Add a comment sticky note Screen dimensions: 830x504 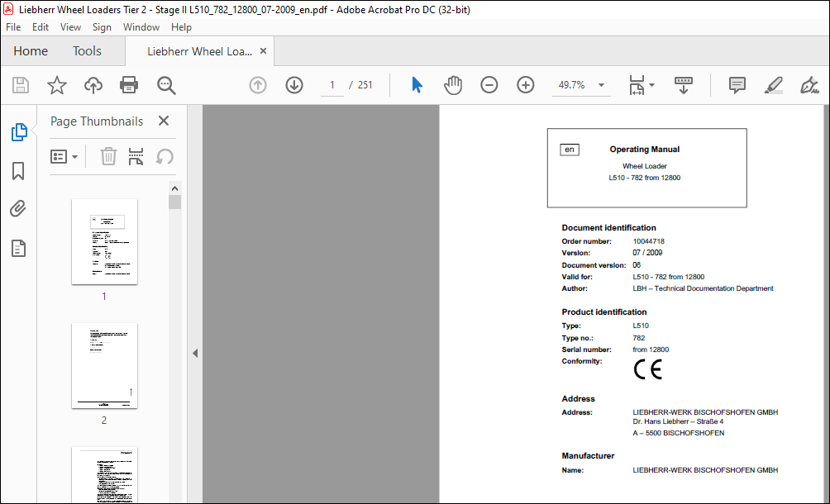pyautogui.click(x=737, y=85)
